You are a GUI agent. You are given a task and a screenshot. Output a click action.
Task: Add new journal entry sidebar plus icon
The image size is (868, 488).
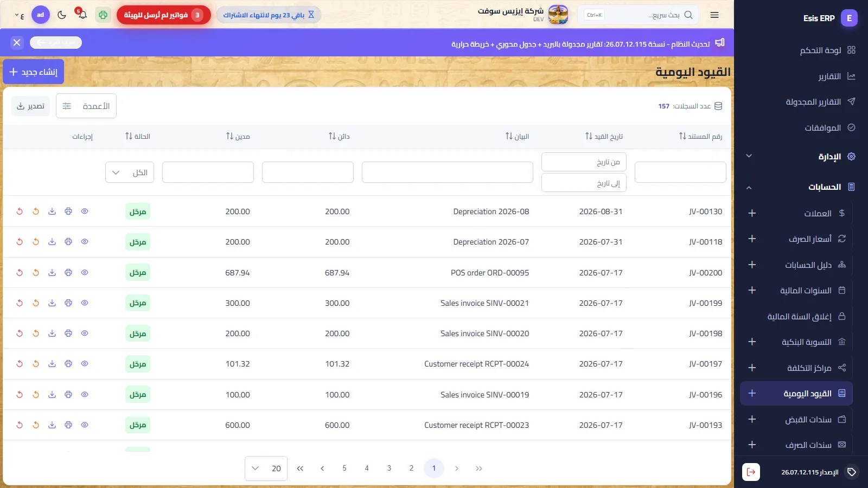[x=752, y=393]
